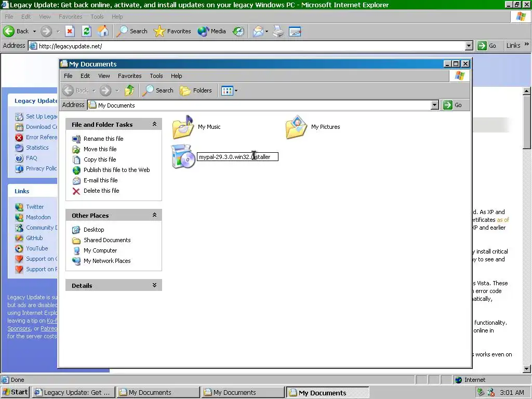Viewport: 532px width, 399px height.
Task: Click the Refresh icon in Internet Explorer
Action: [87, 31]
